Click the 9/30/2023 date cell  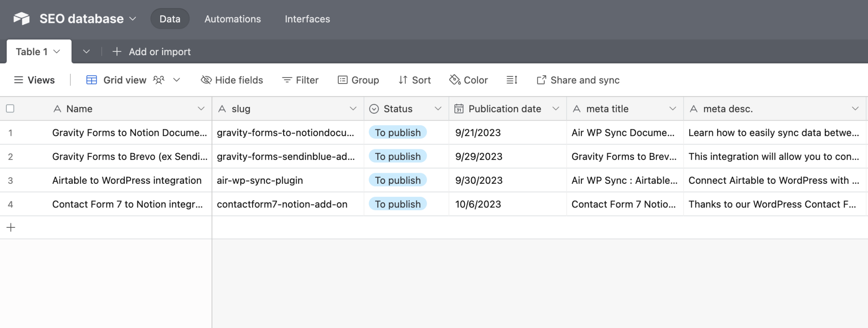(508, 180)
